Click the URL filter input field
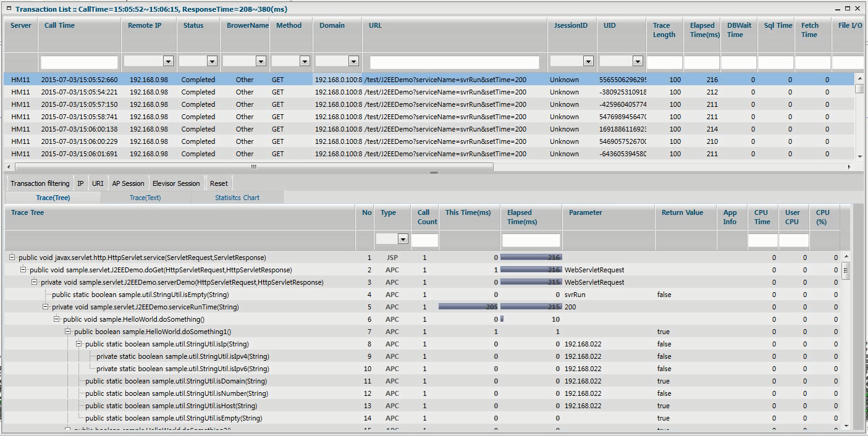 tap(454, 62)
